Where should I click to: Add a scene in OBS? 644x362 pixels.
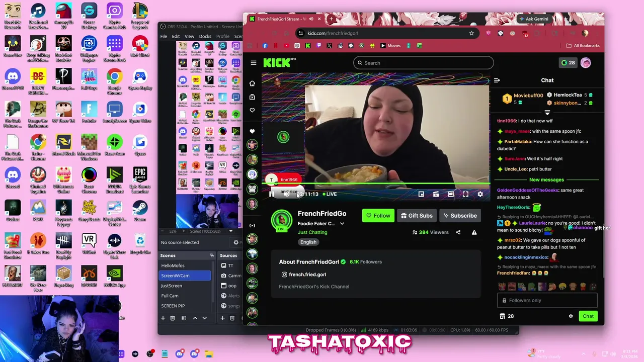(x=163, y=318)
